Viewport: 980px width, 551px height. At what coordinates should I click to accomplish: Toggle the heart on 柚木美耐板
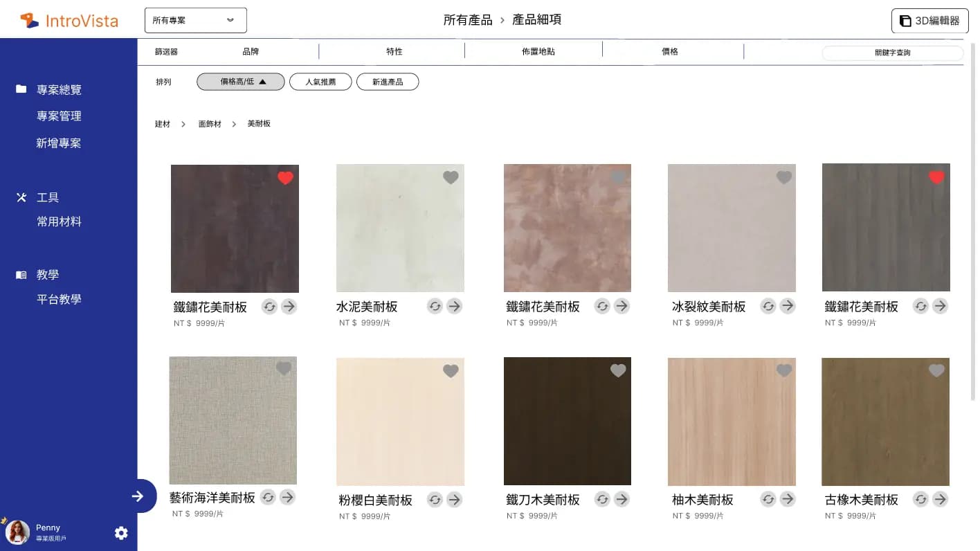coord(783,371)
